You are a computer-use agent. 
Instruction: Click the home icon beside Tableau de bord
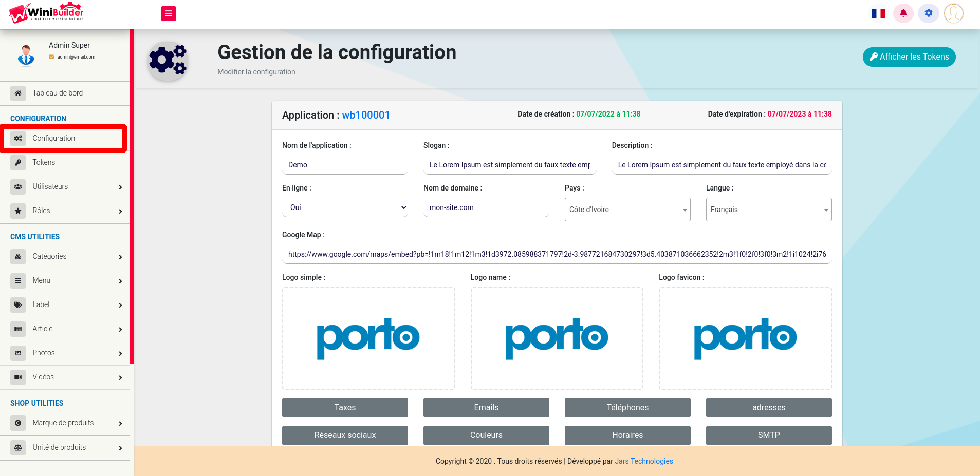(18, 93)
